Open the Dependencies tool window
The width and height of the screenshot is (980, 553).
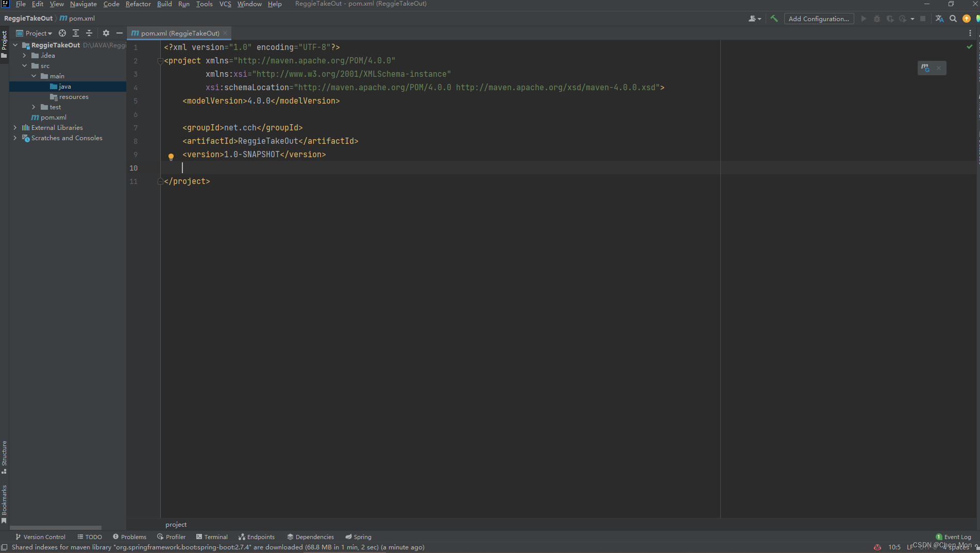click(311, 537)
